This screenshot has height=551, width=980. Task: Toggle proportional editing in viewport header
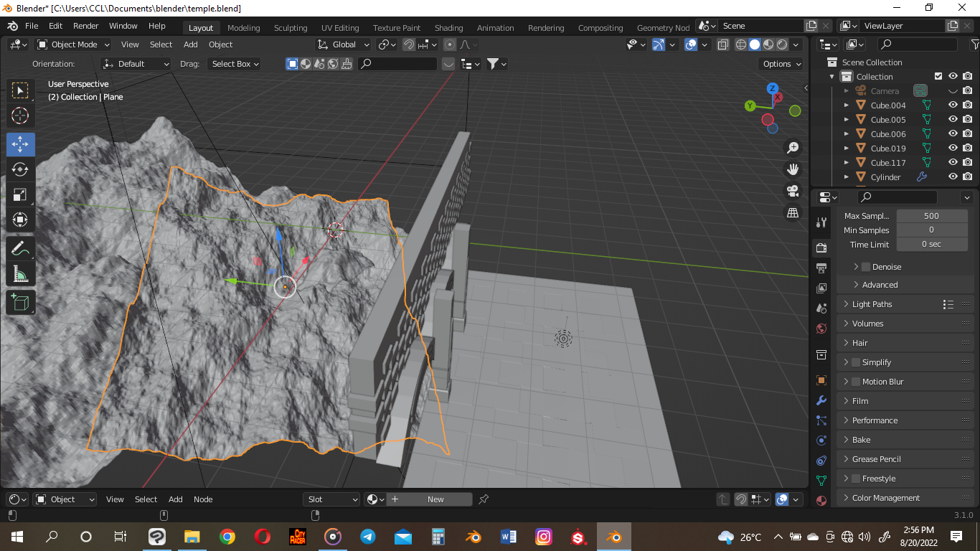pyautogui.click(x=450, y=44)
